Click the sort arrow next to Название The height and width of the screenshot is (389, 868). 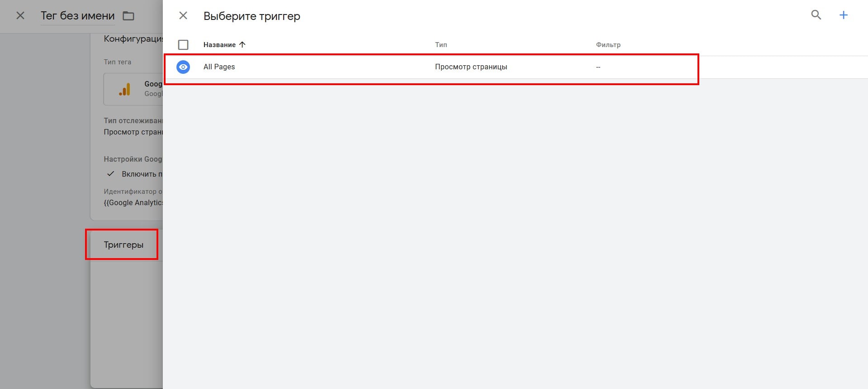coord(242,44)
